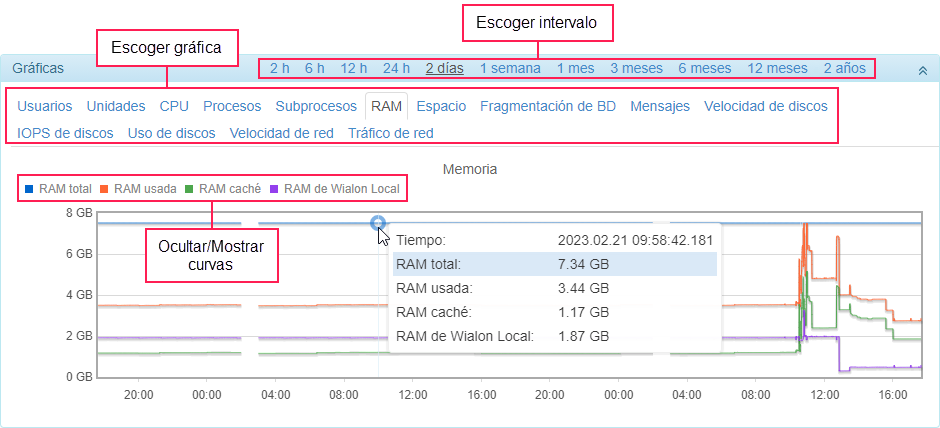Click the RAM caché: label in tooltip
The width and height of the screenshot is (940, 428).
(x=434, y=312)
